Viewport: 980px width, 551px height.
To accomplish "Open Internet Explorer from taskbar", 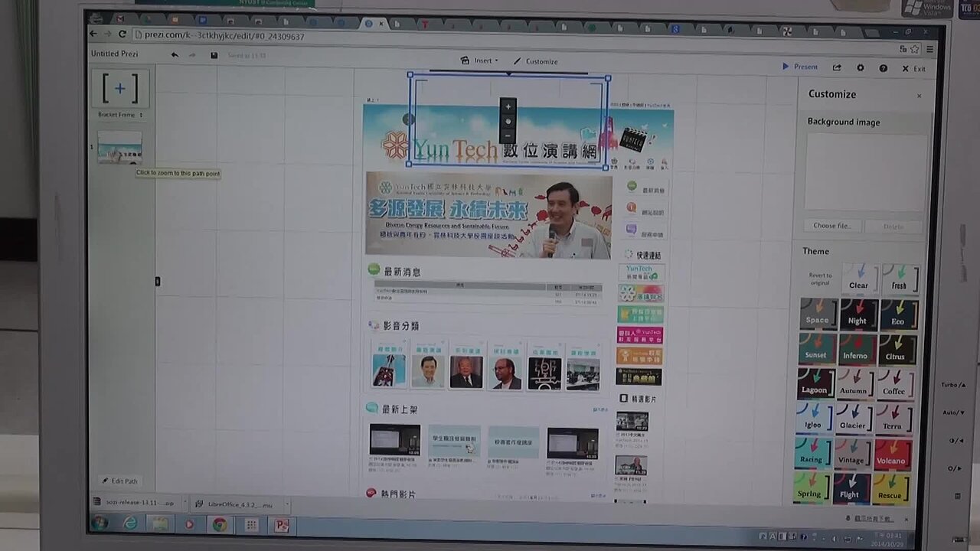I will [x=130, y=523].
